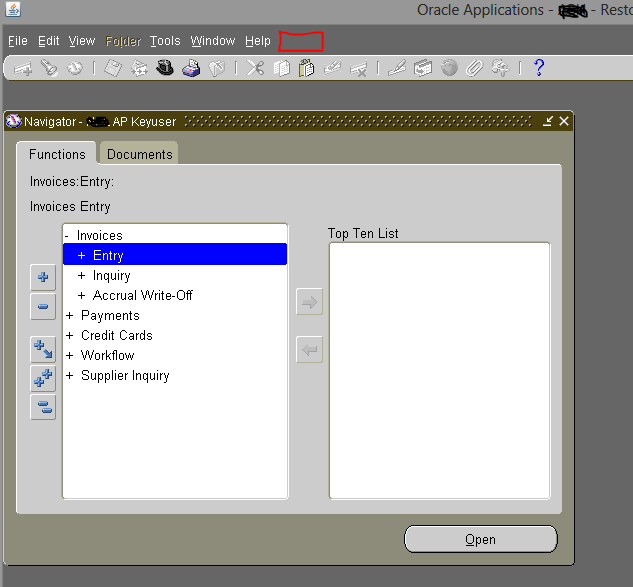
Task: Click the Switch Responsibilities hat icon
Action: pos(165,68)
